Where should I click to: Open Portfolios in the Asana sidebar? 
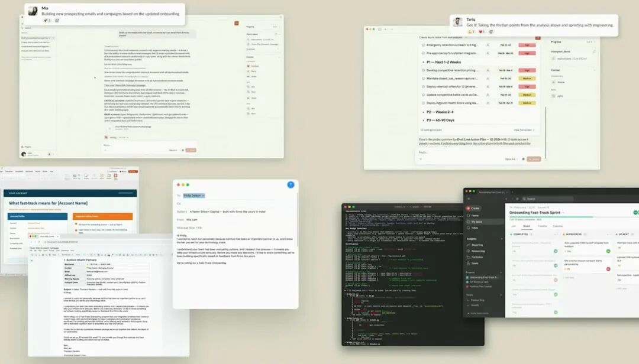(477, 257)
